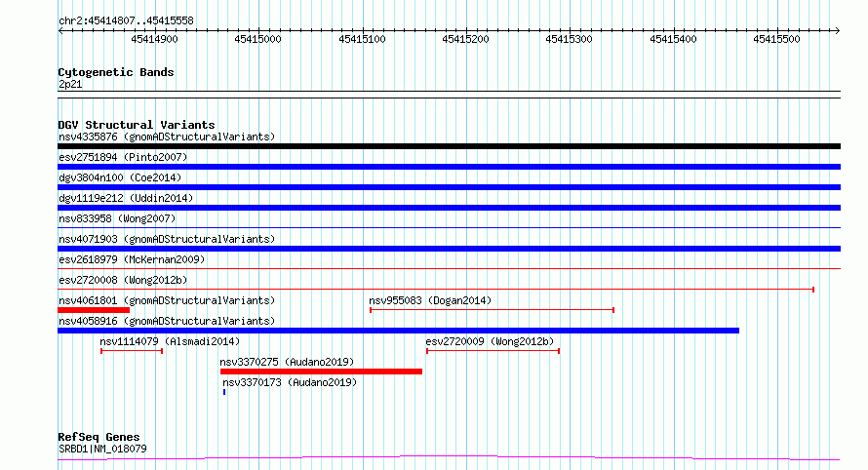The height and width of the screenshot is (470, 868).
Task: Select the thick red nsv3370275 bar
Action: pyautogui.click(x=321, y=372)
